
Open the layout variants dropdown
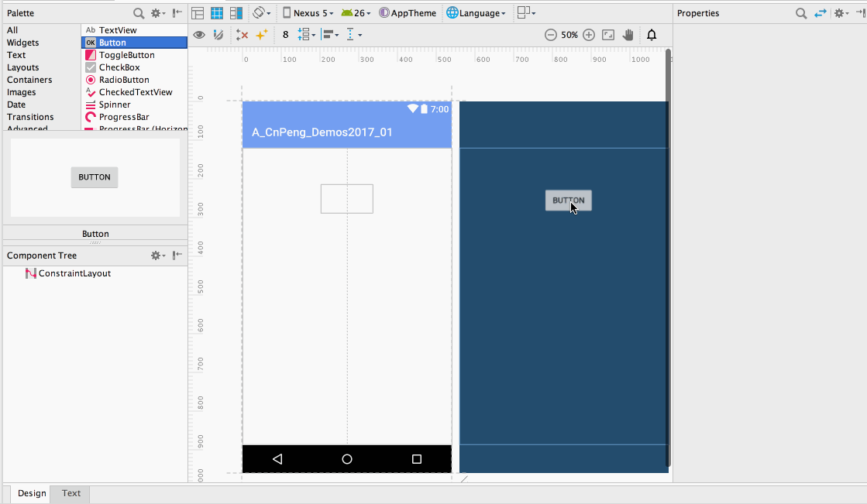coord(526,12)
